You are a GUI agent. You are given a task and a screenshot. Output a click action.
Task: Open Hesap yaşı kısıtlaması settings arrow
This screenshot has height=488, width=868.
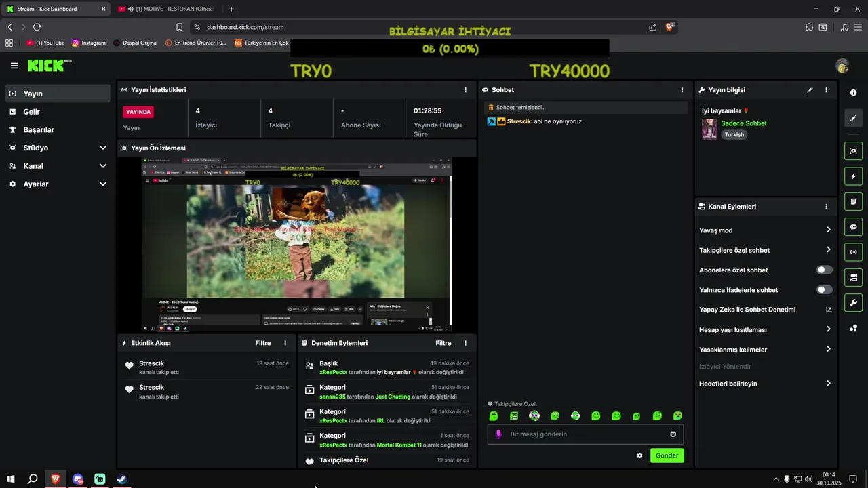coord(828,329)
